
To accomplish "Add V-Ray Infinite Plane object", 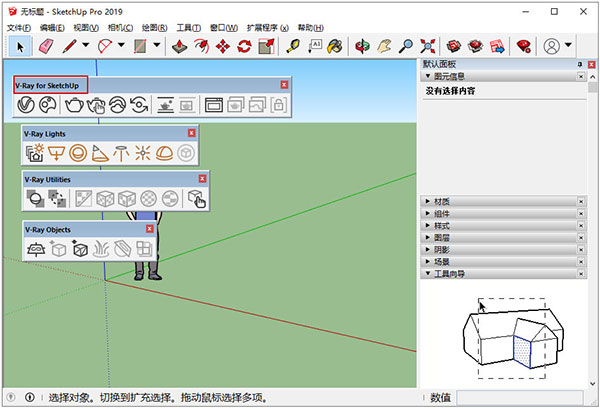I will tap(36, 250).
